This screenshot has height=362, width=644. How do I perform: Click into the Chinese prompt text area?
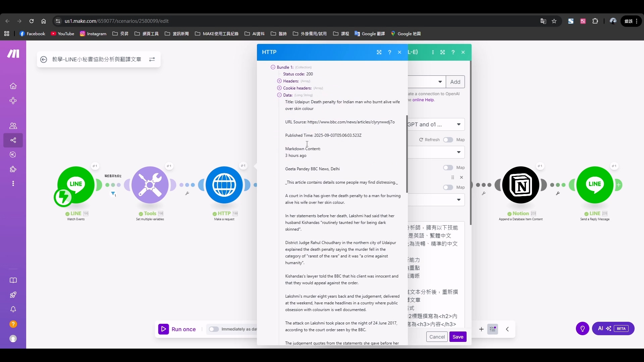pos(436,275)
